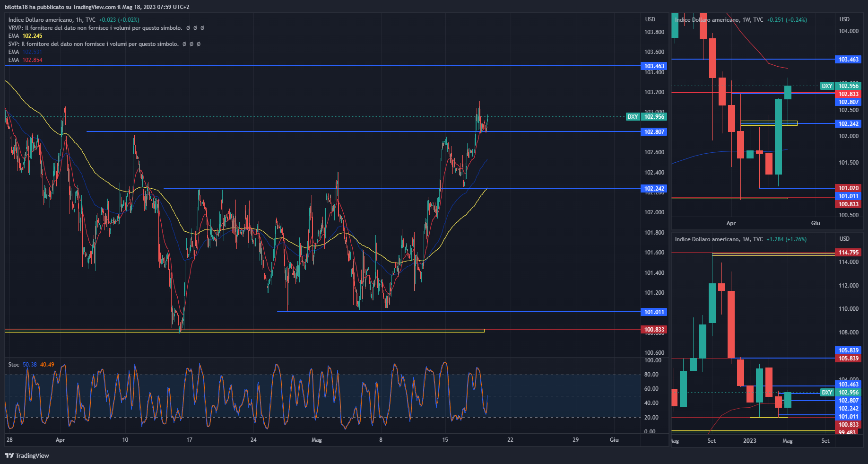Click the 101.011 label on the weekly chart
This screenshot has height=464, width=868.
coord(849,196)
